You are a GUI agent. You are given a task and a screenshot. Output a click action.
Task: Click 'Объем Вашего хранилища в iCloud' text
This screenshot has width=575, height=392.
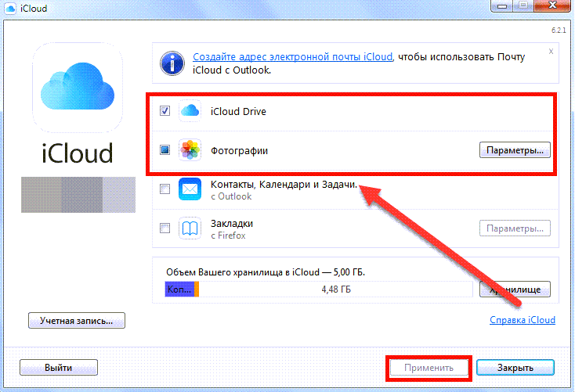pos(243,272)
